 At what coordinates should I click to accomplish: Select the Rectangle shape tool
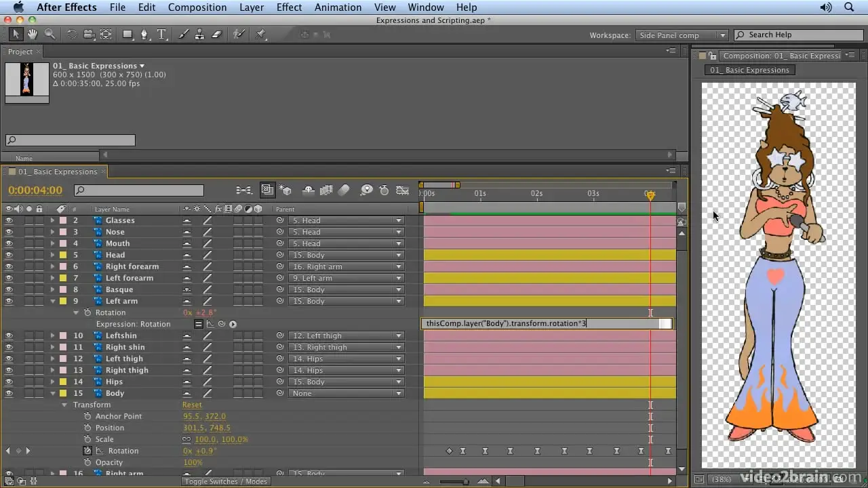coord(127,35)
